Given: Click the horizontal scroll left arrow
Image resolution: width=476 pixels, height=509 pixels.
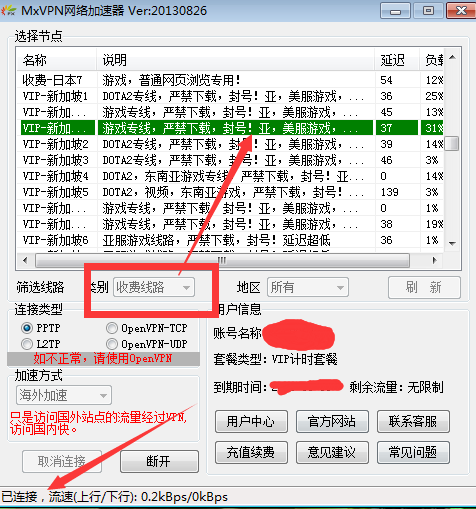Looking at the screenshot, I should (x=25, y=260).
